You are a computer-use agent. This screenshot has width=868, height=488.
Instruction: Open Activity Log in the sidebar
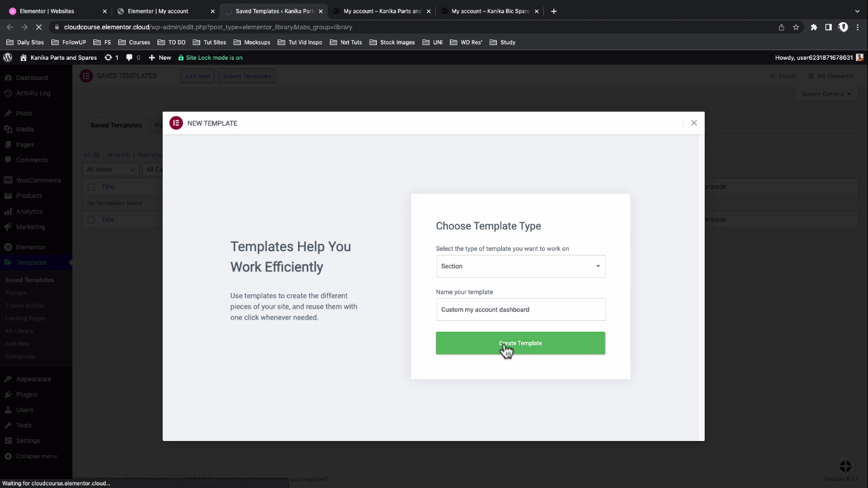coord(33,93)
